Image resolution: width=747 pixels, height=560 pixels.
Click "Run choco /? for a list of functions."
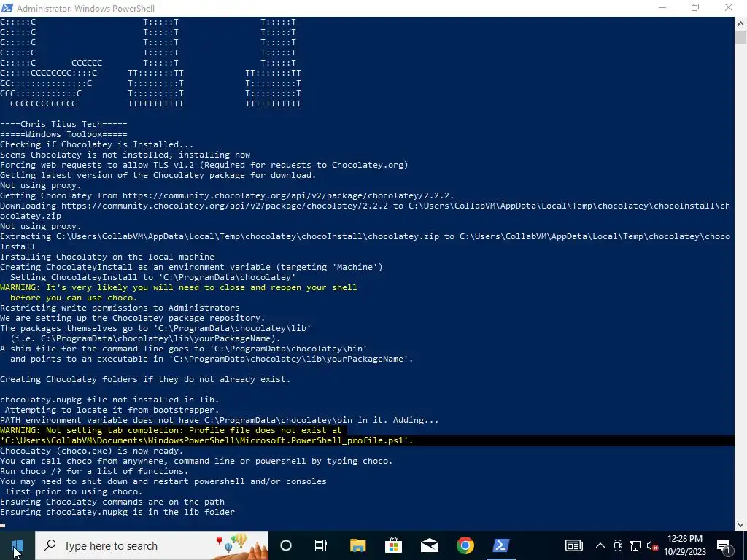pos(94,472)
